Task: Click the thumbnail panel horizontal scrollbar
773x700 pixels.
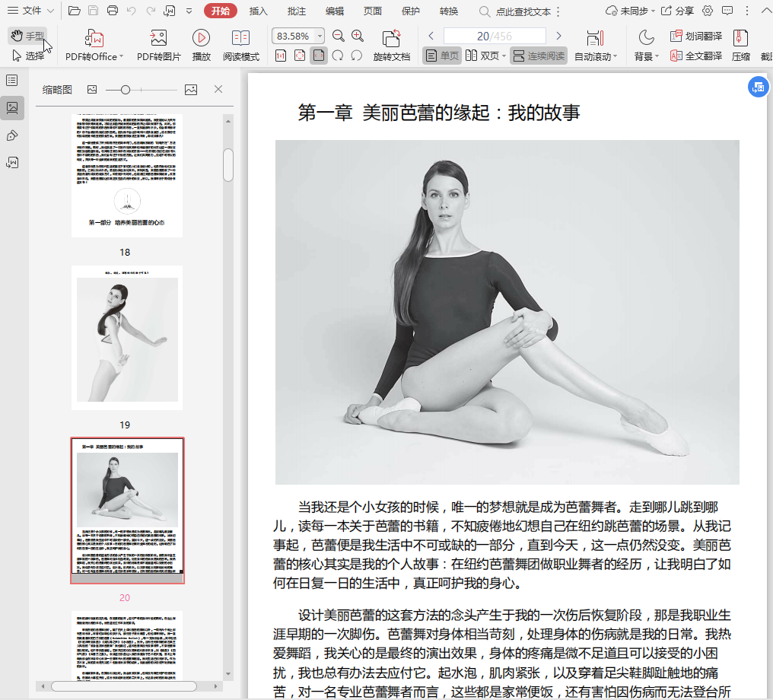Action: coord(124,686)
